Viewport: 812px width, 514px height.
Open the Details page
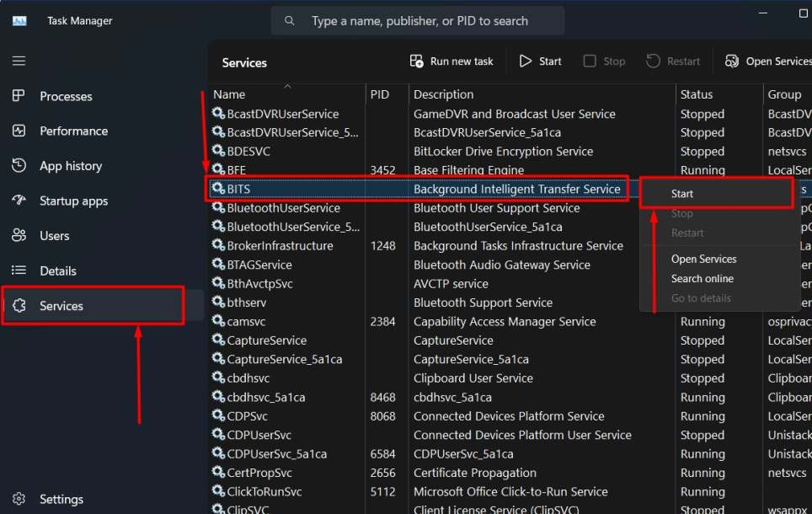[x=57, y=270]
